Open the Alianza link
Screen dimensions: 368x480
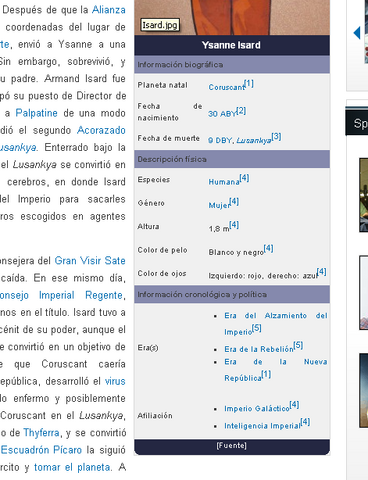point(109,10)
